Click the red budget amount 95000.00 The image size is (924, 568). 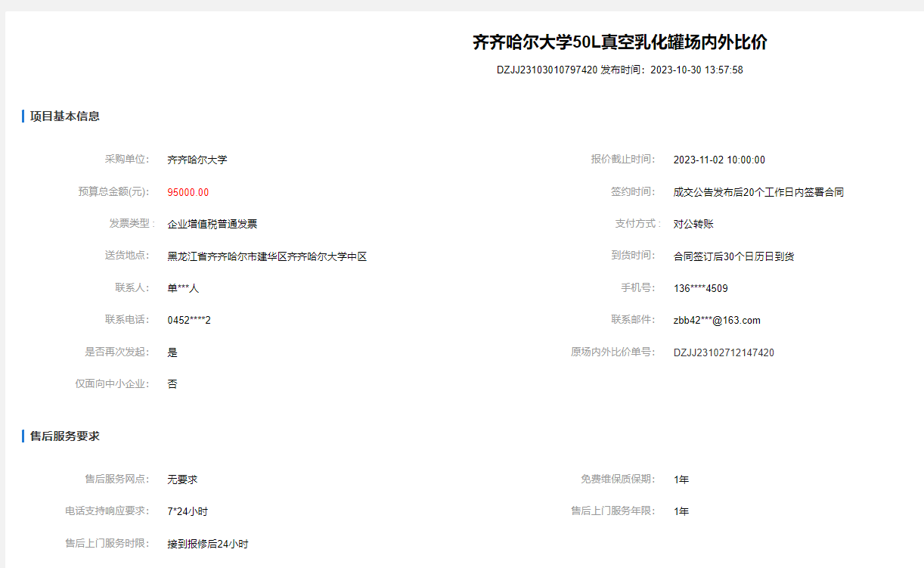pos(188,193)
